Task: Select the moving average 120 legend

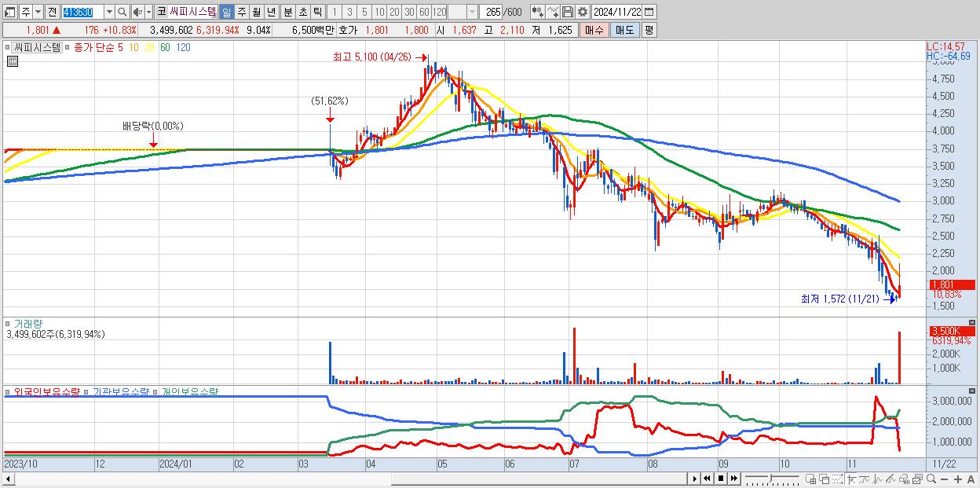Action: point(183,47)
